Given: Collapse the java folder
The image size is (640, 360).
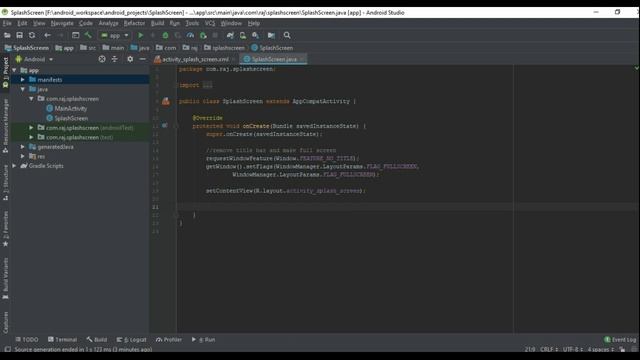Looking at the screenshot, I should (23, 89).
